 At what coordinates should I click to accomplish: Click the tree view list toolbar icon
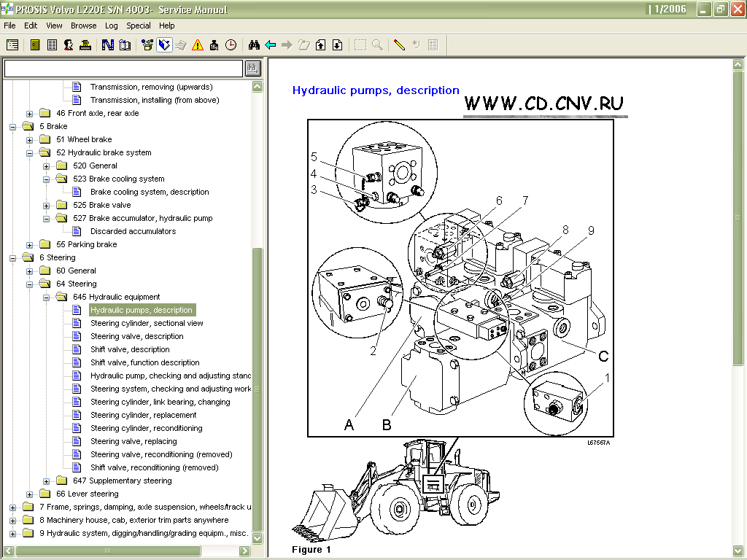tap(12, 45)
